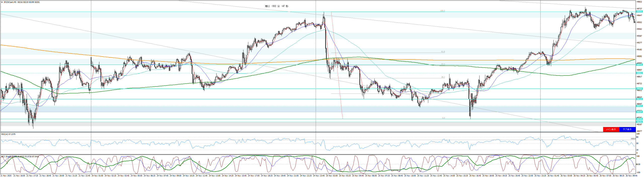Click the 26 Nov 09:45 time label
The image size is (644, 178).
[631, 176]
